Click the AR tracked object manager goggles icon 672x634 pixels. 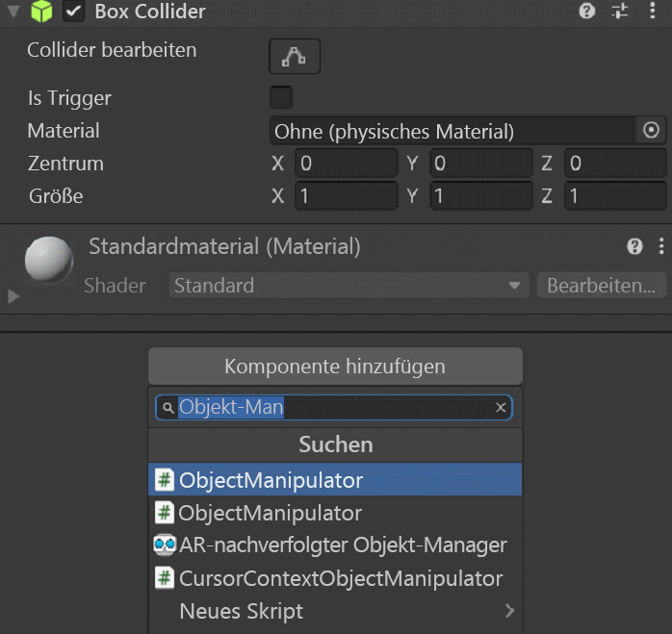(165, 545)
